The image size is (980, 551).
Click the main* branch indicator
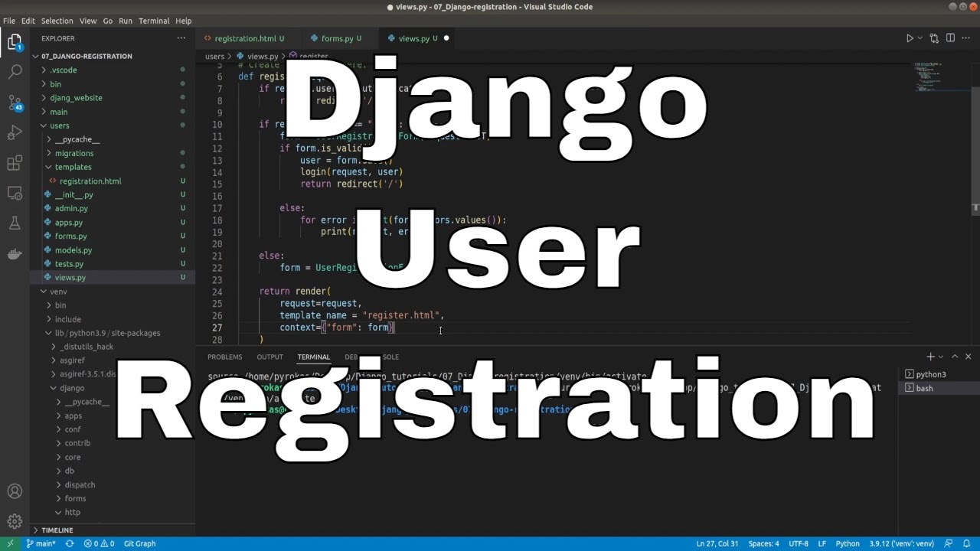[41, 543]
